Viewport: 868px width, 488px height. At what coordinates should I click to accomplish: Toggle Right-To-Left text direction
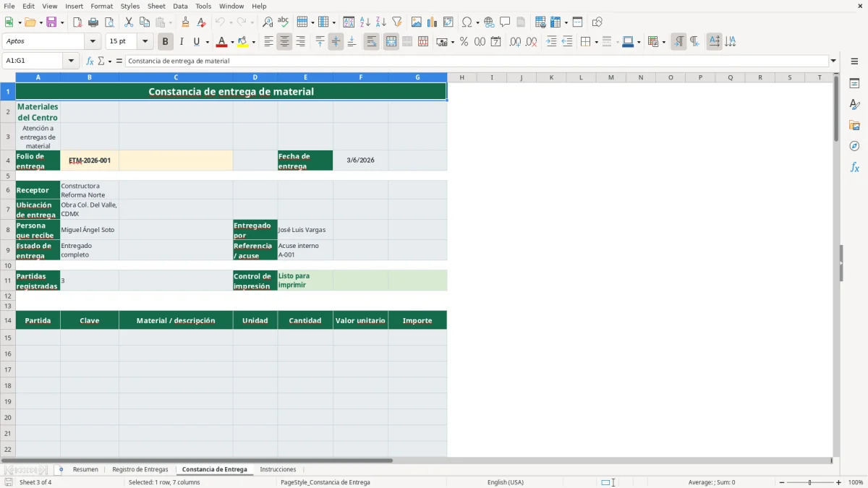point(694,42)
